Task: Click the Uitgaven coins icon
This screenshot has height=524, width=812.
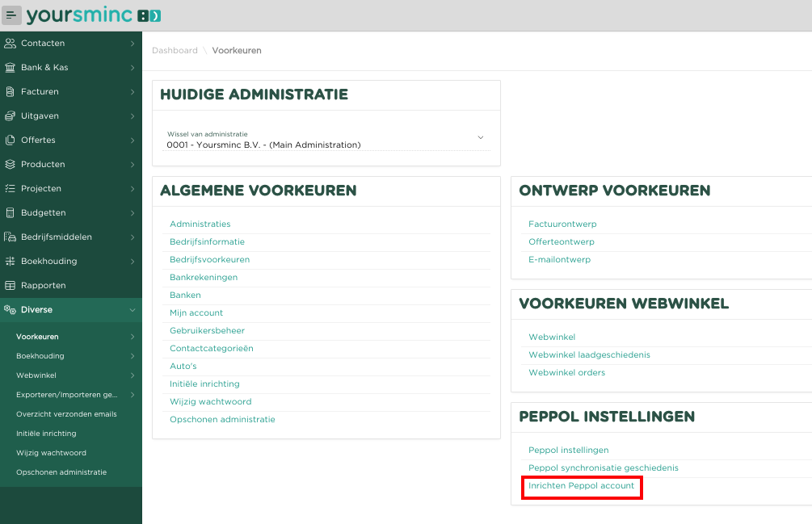Action: (11, 115)
